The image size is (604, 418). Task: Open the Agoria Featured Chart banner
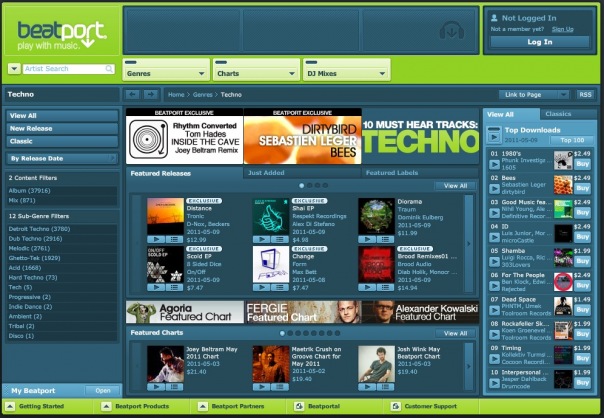click(185, 312)
